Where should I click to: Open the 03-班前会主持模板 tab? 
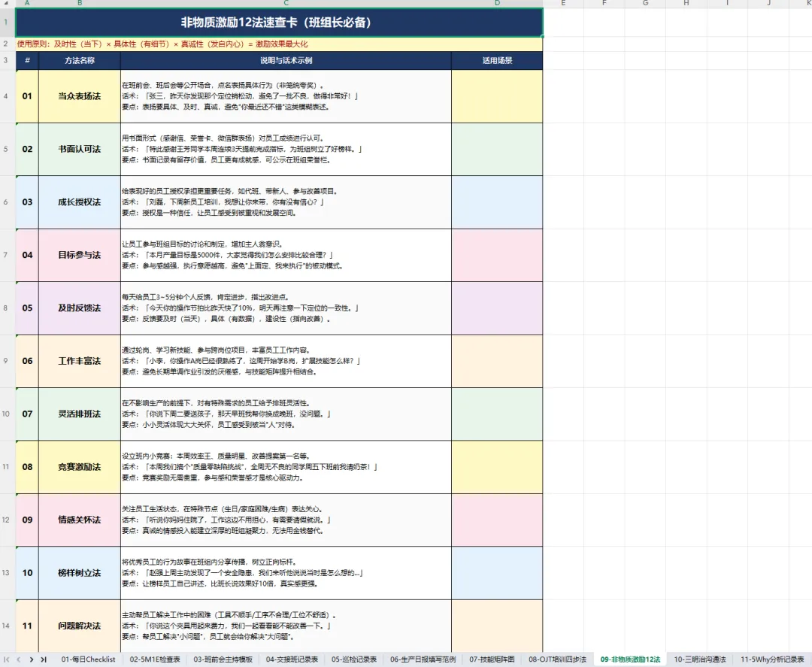point(223,659)
